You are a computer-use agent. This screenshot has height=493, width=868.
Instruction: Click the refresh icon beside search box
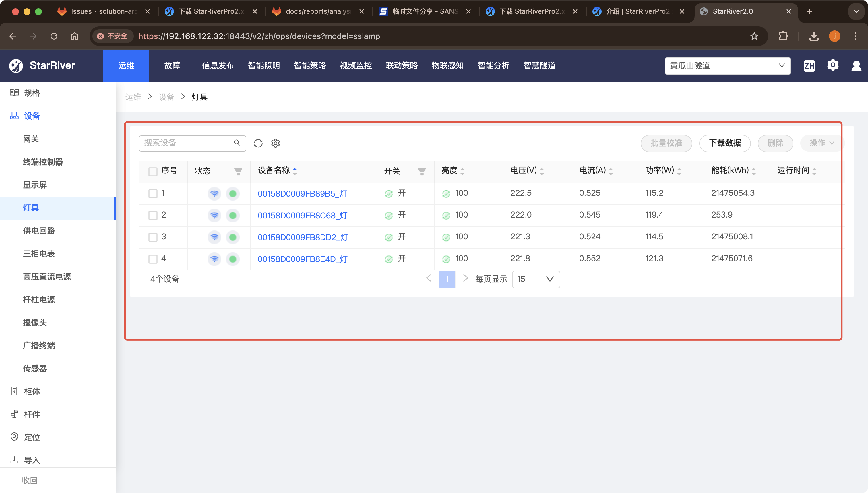[x=258, y=143]
